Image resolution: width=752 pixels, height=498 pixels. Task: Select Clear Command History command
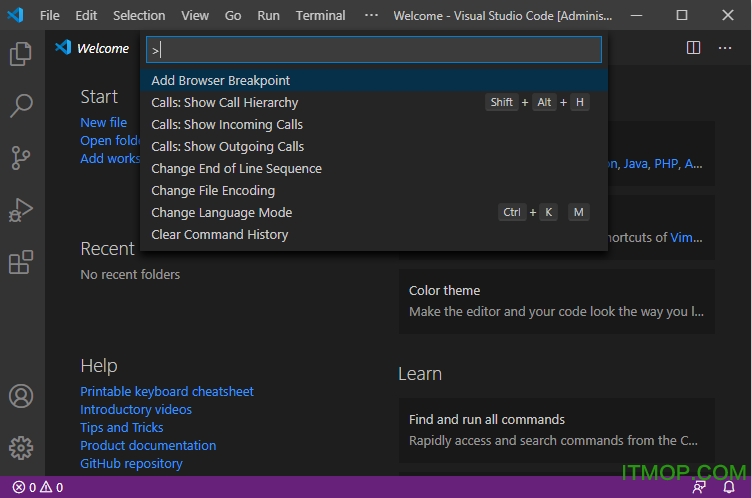tap(374, 235)
